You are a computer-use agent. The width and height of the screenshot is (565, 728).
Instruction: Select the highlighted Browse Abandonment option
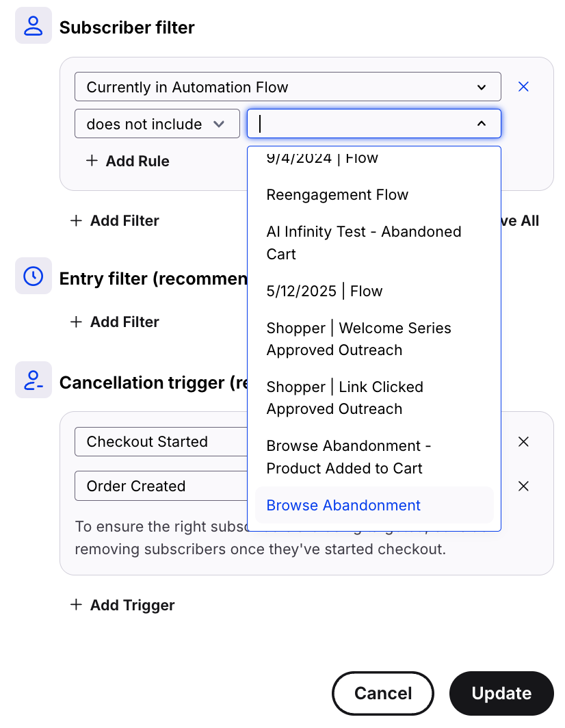tap(343, 506)
